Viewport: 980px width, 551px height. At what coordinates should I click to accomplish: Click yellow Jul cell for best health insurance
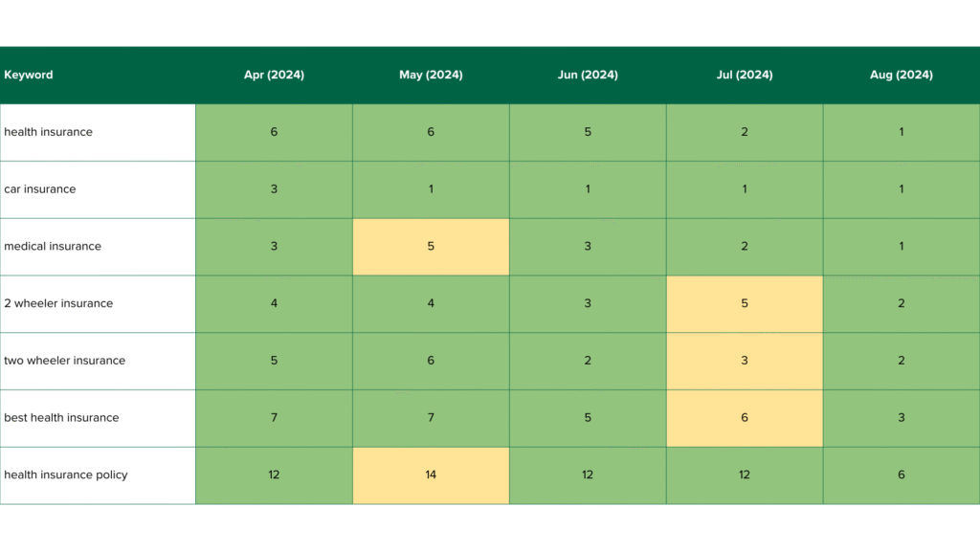[745, 418]
